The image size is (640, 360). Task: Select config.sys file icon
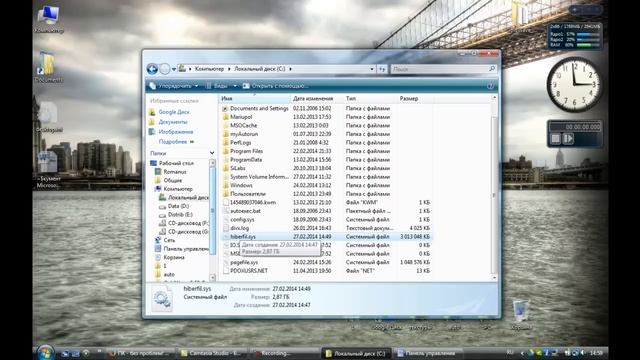225,220
